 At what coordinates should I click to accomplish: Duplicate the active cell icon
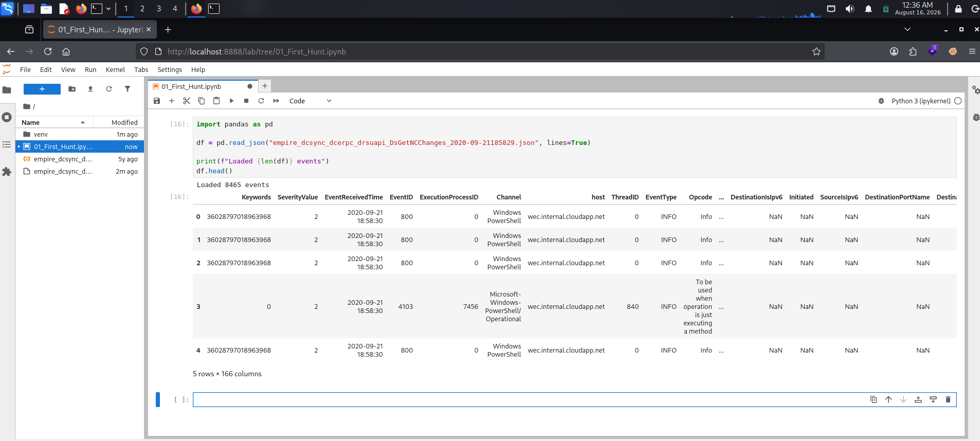pos(874,399)
